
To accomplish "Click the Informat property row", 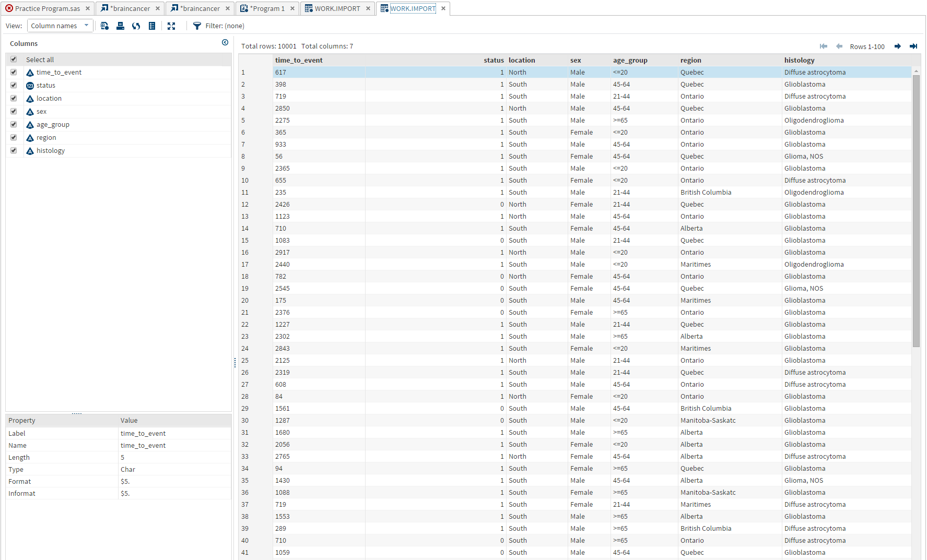I will click(119, 494).
